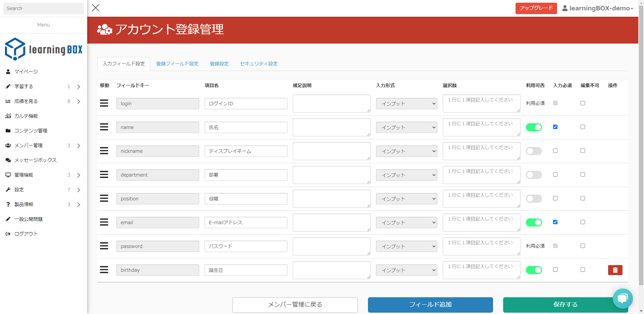
Task: Open the learningBOX-demo user dropdown
Action: tap(597, 8)
